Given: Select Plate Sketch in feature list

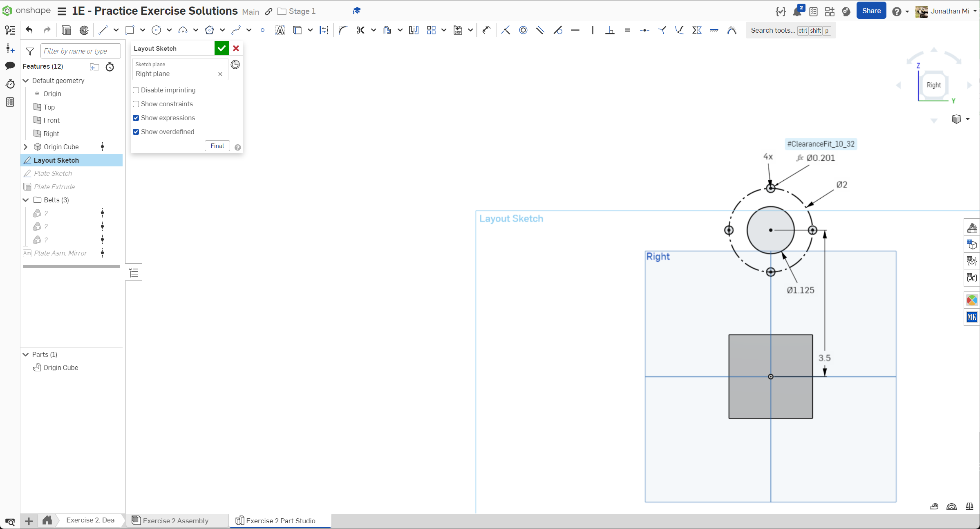Looking at the screenshot, I should pyautogui.click(x=53, y=173).
